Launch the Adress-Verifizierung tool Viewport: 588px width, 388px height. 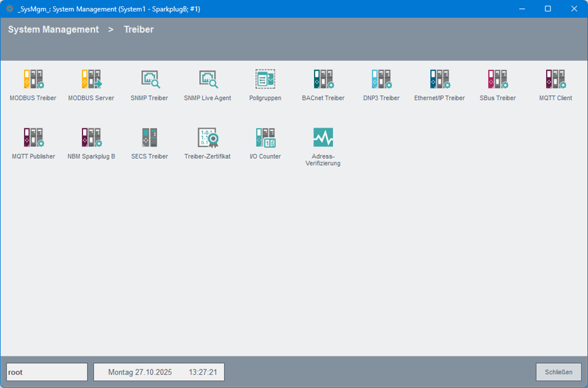[x=323, y=137]
